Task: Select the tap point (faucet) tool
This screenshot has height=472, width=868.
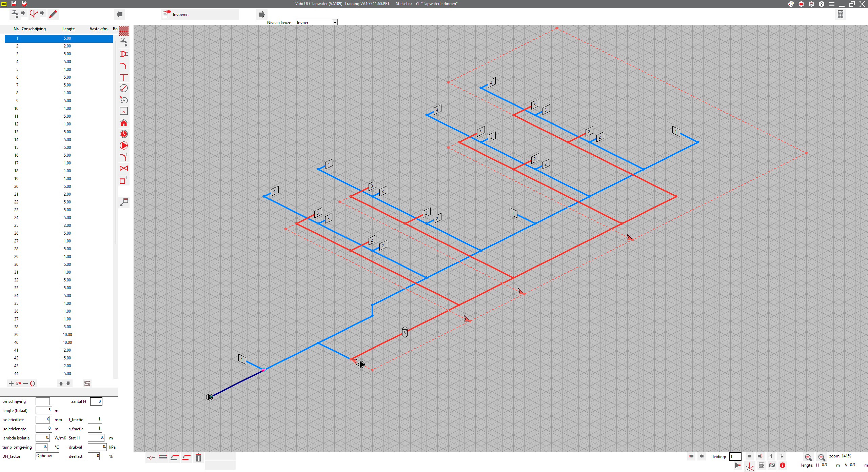Action: 124,42
